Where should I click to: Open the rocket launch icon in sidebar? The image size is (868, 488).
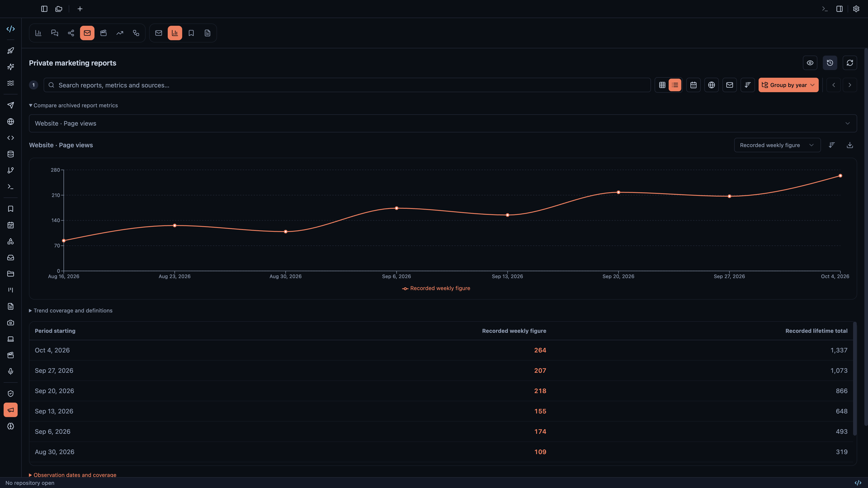click(10, 51)
